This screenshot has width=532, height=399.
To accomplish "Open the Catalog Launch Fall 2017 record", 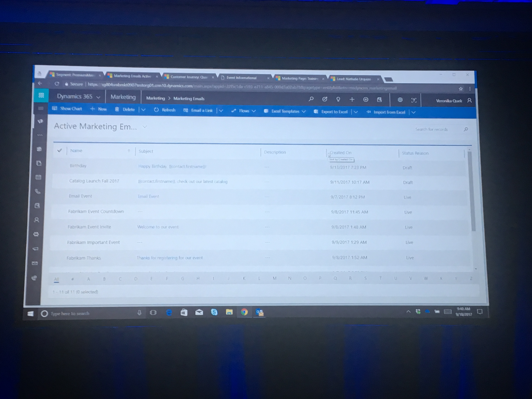I will pyautogui.click(x=94, y=181).
